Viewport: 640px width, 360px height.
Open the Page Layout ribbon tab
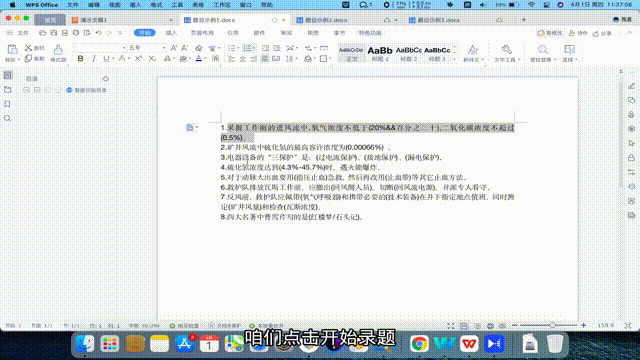point(202,33)
